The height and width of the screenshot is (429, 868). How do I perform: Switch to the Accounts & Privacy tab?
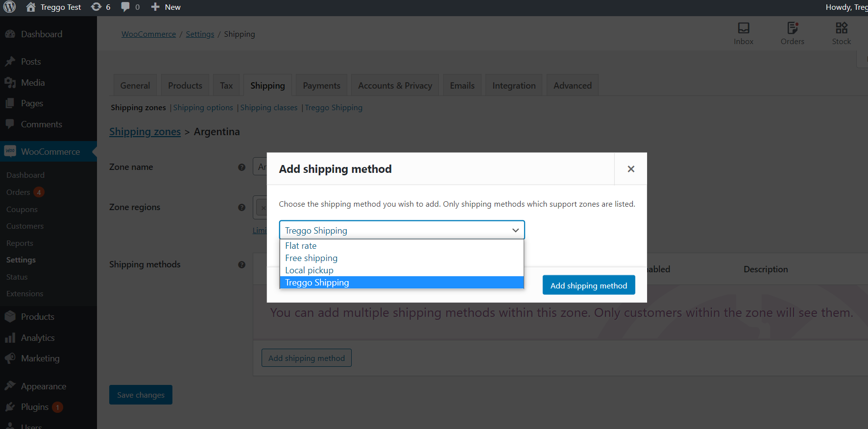coord(395,85)
